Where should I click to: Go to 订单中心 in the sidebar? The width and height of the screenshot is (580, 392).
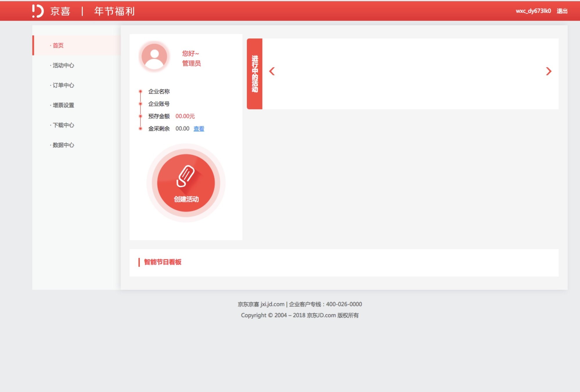(63, 85)
